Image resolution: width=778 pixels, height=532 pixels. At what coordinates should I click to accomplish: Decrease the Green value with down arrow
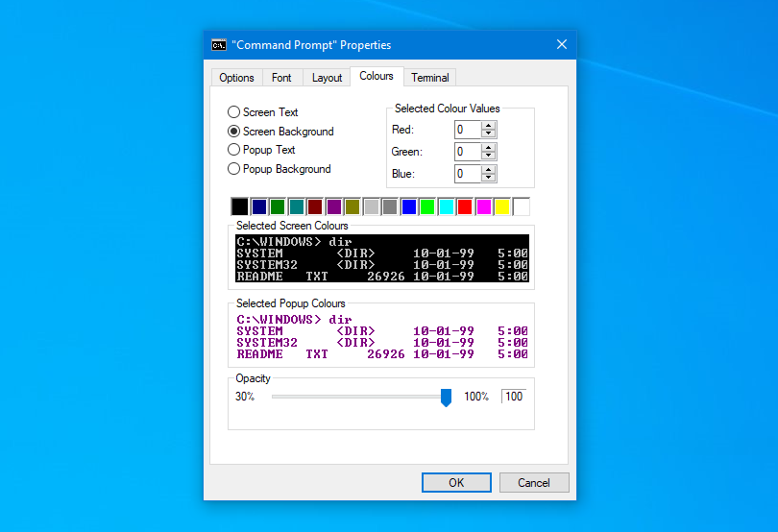coord(489,156)
